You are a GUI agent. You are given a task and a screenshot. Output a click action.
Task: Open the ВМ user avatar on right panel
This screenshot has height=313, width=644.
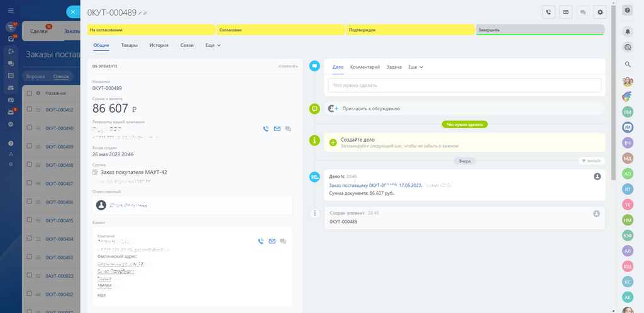click(628, 112)
